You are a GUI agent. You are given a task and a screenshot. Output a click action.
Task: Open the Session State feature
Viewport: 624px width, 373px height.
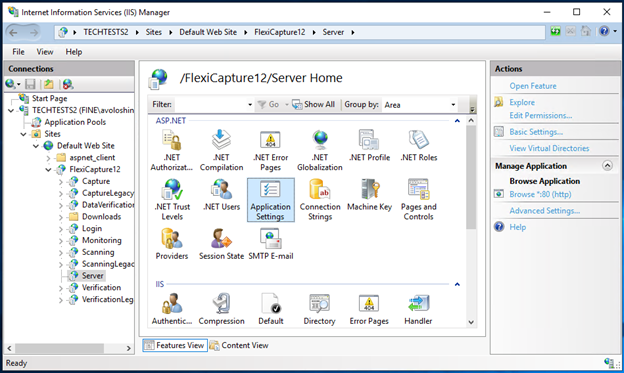221,244
